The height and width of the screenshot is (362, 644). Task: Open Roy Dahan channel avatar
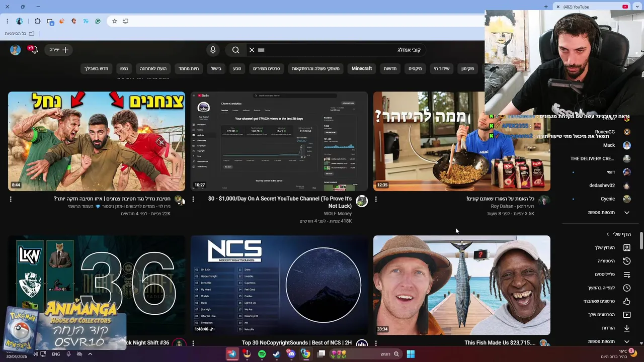pos(544,201)
